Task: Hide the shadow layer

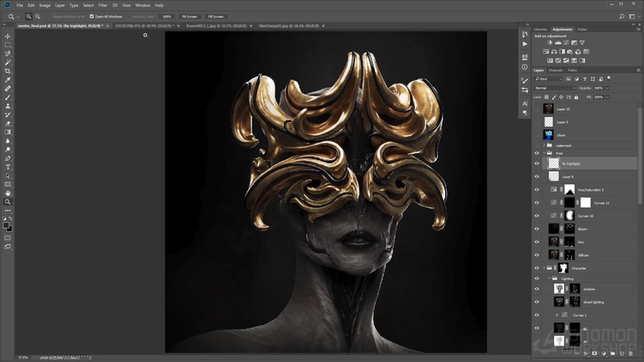Action: coord(537,289)
